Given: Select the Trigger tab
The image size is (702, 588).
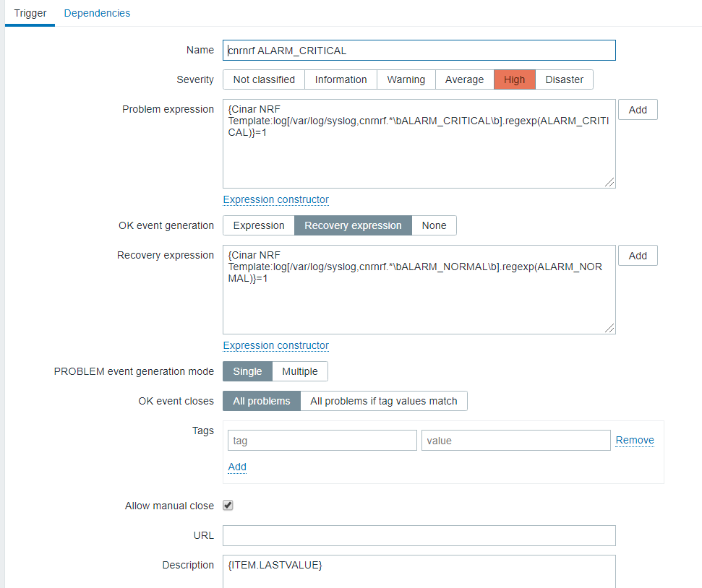Looking at the screenshot, I should pyautogui.click(x=30, y=13).
